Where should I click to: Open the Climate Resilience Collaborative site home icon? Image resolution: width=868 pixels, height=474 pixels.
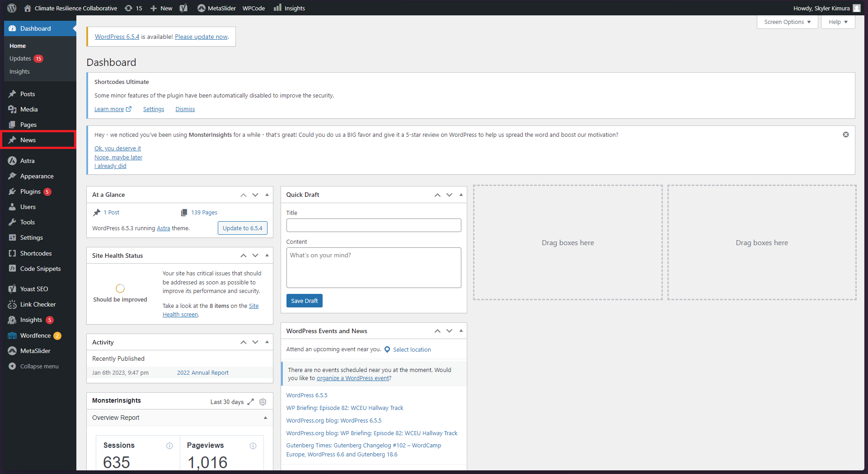coord(28,8)
